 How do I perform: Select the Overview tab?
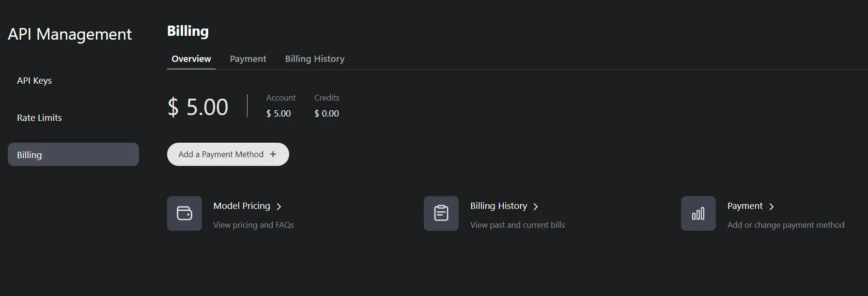coord(191,59)
